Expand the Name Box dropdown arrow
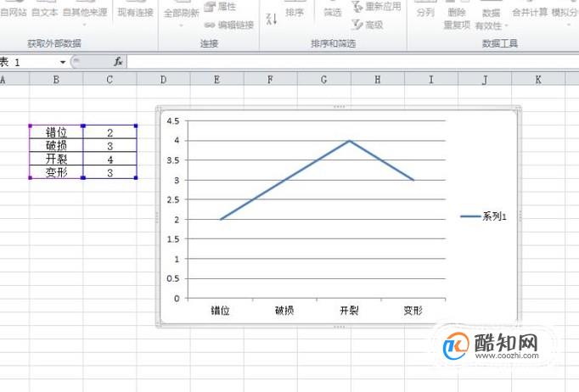This screenshot has height=392, width=579. pos(63,62)
